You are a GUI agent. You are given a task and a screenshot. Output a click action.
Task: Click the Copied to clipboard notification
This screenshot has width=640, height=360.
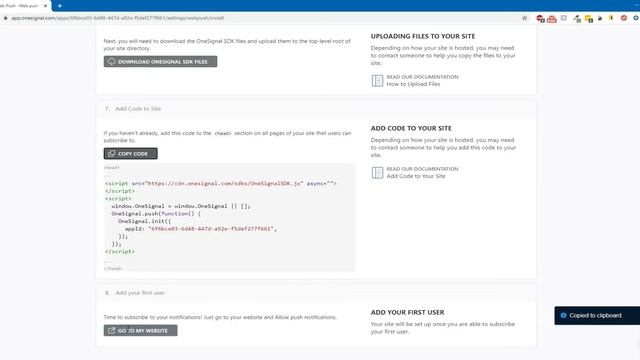click(597, 316)
